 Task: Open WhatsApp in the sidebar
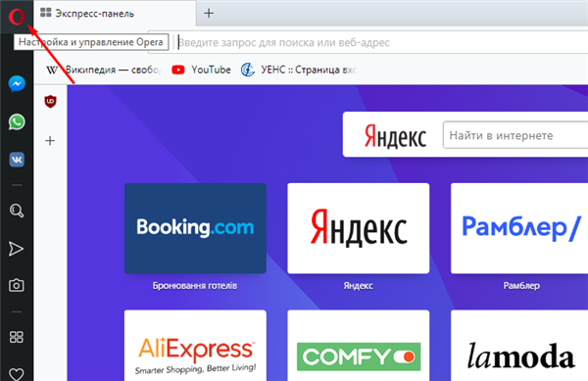[17, 121]
